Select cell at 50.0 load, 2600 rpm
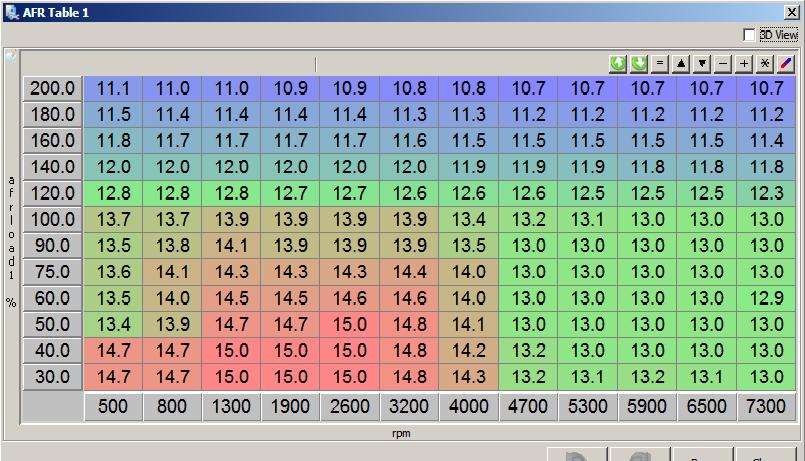 [350, 324]
